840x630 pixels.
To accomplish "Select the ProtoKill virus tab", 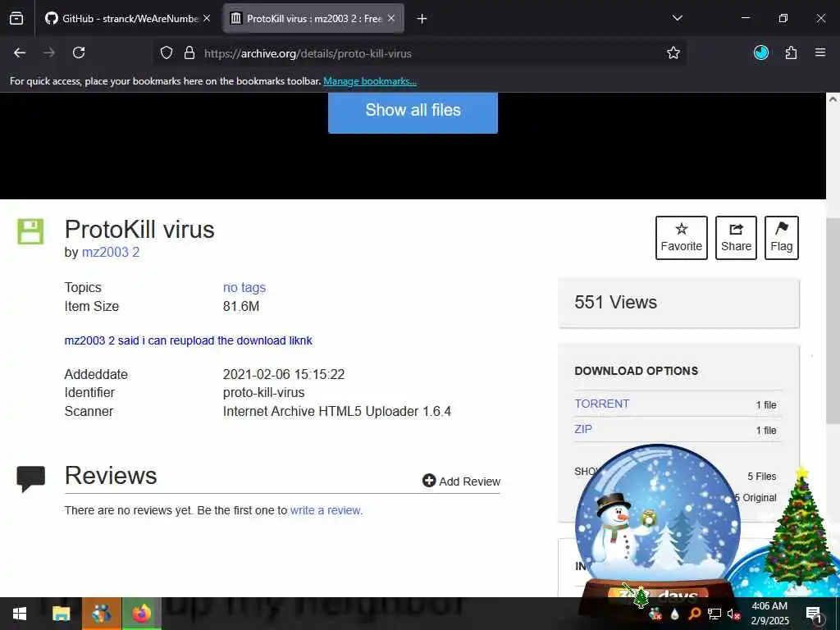I will [x=313, y=19].
